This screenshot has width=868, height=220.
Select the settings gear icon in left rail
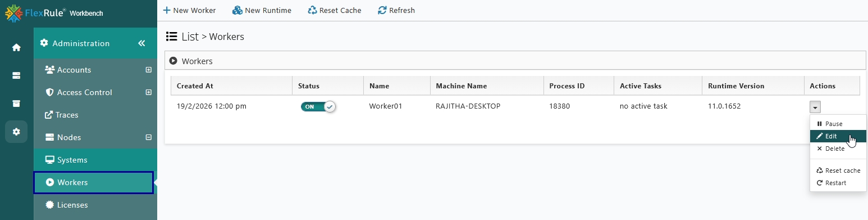(16, 132)
